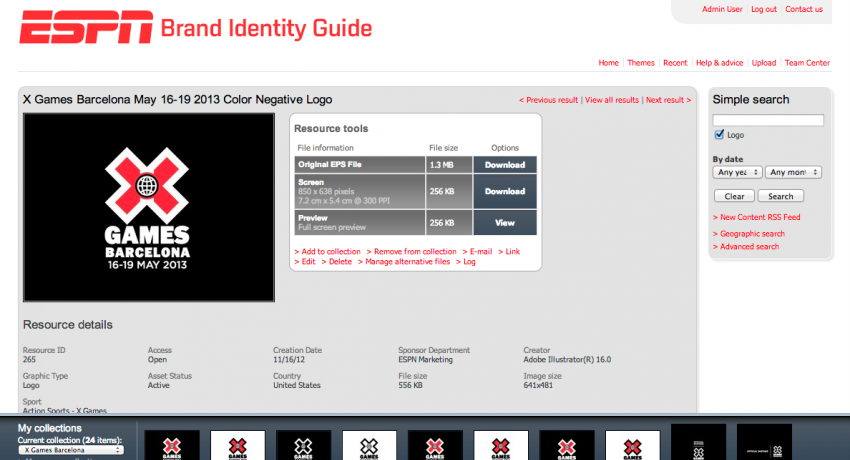Click the Resource details heading

[x=68, y=325]
